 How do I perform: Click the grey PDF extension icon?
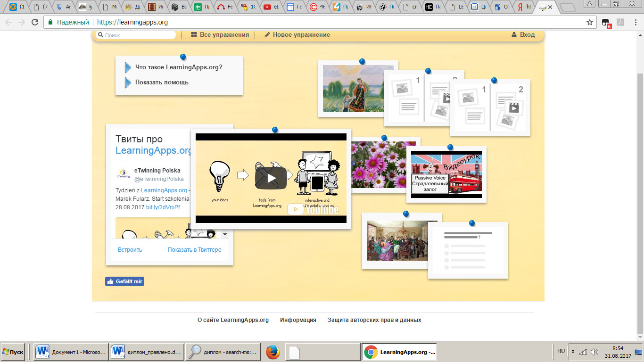tap(621, 22)
